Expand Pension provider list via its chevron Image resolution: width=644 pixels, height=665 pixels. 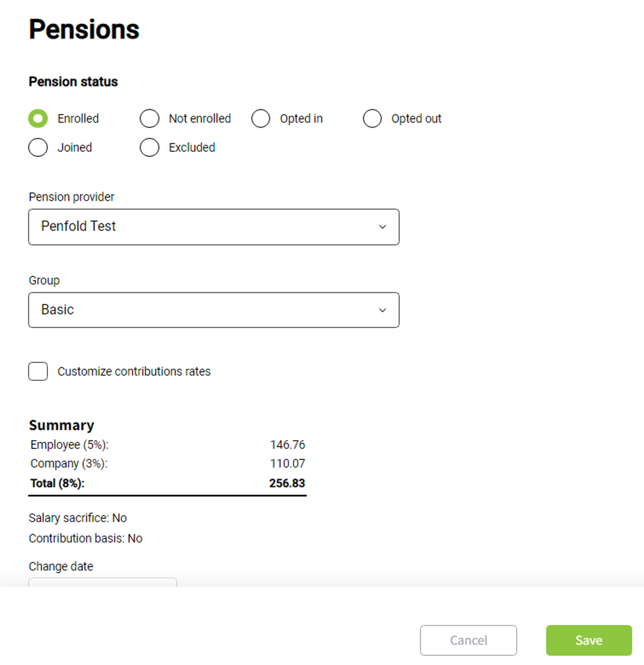point(383,227)
